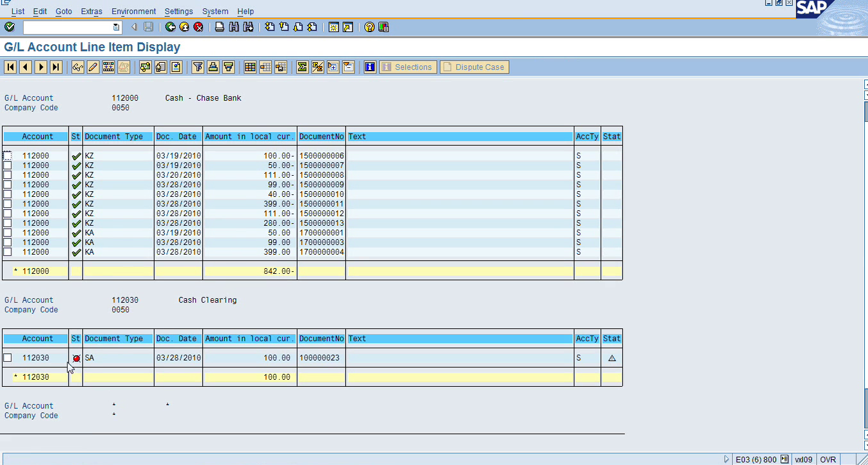Print the list with printer icon

(x=219, y=27)
